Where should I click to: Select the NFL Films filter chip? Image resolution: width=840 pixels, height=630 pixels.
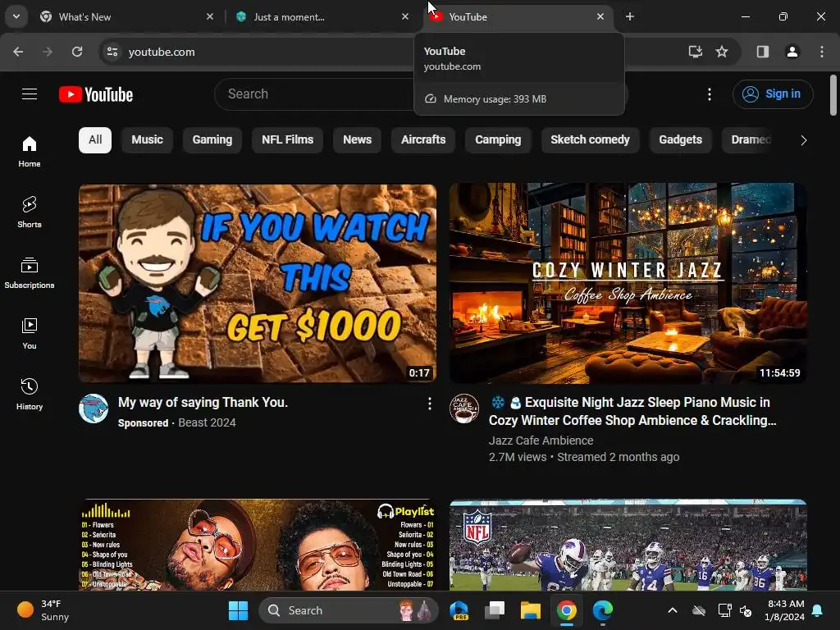[288, 139]
